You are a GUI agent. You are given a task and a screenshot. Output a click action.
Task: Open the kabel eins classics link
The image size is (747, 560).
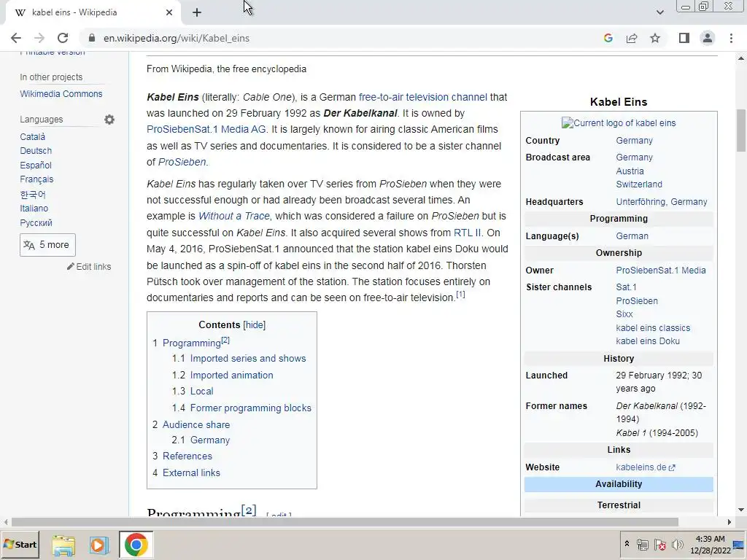(x=653, y=328)
